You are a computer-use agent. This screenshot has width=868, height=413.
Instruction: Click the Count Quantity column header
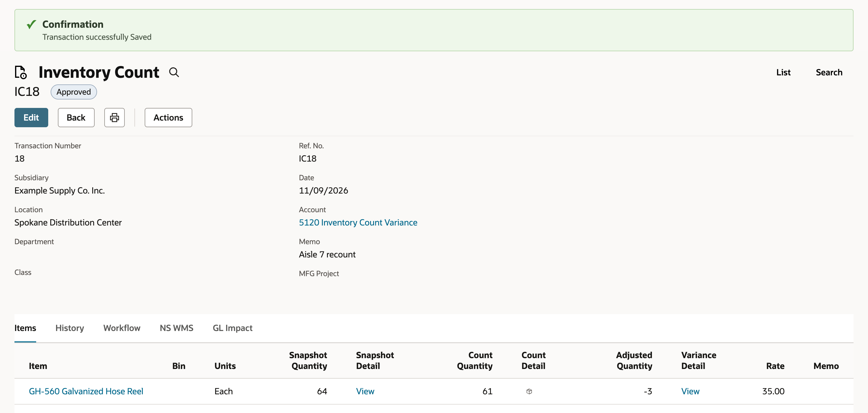pyautogui.click(x=475, y=361)
